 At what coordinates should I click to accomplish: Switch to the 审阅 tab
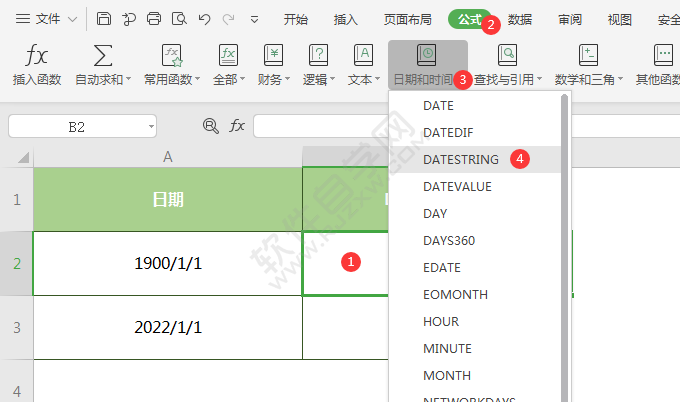[570, 20]
